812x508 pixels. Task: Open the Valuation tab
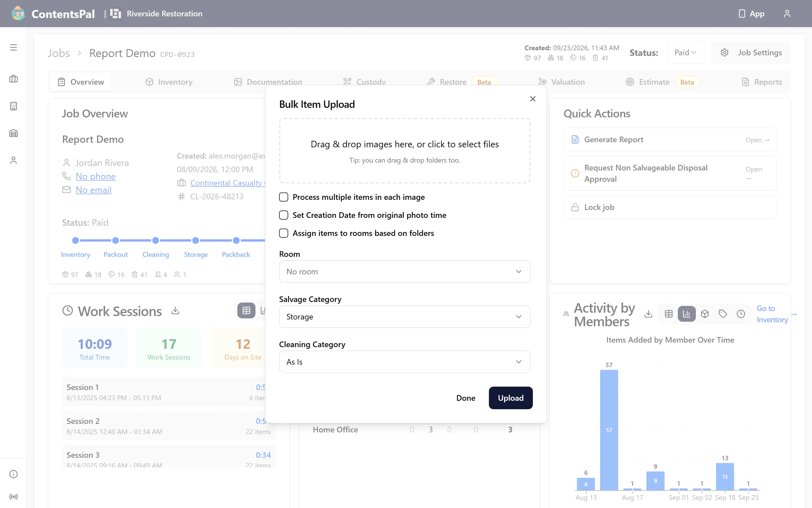pyautogui.click(x=562, y=82)
